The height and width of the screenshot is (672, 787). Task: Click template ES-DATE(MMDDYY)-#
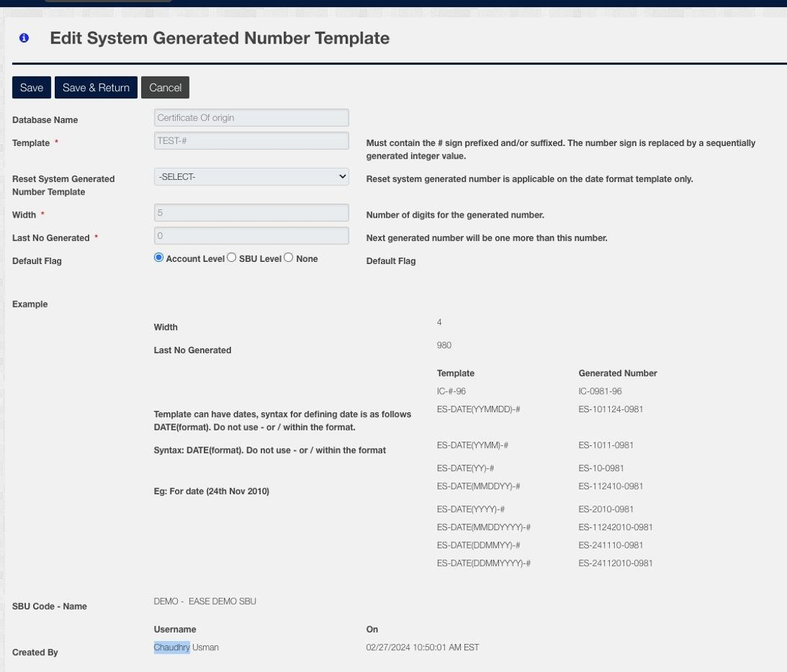coord(479,487)
